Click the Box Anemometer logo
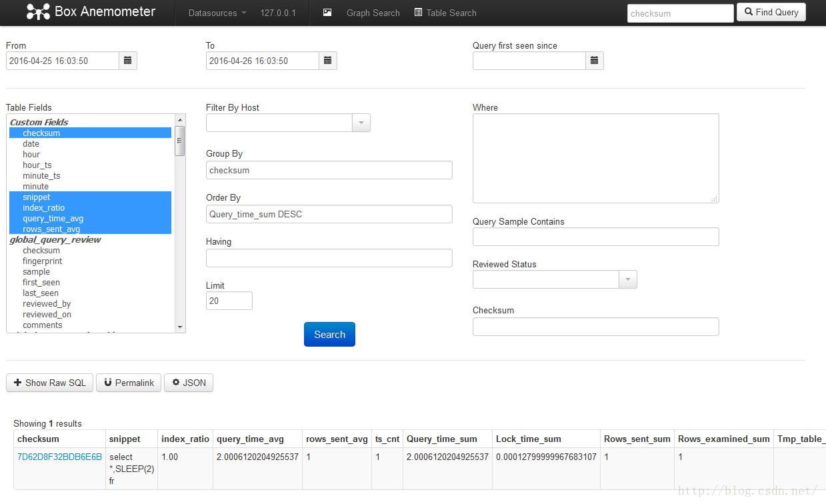Viewport: 826px width, 504px height. coord(91,12)
